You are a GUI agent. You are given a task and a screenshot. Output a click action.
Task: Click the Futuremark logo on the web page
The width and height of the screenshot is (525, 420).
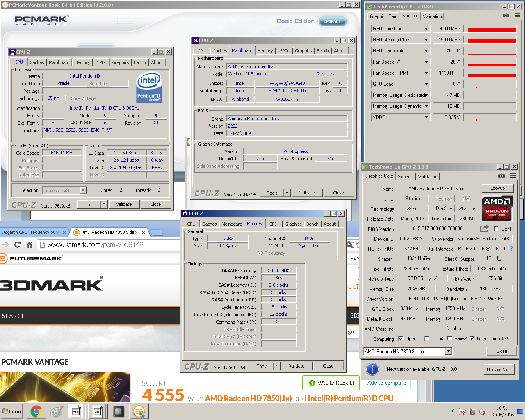[31, 258]
